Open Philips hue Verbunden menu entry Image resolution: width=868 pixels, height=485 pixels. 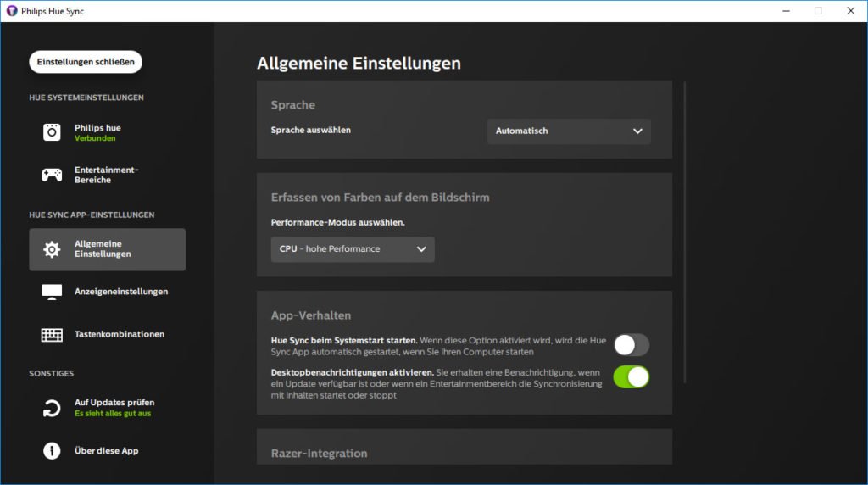point(107,132)
